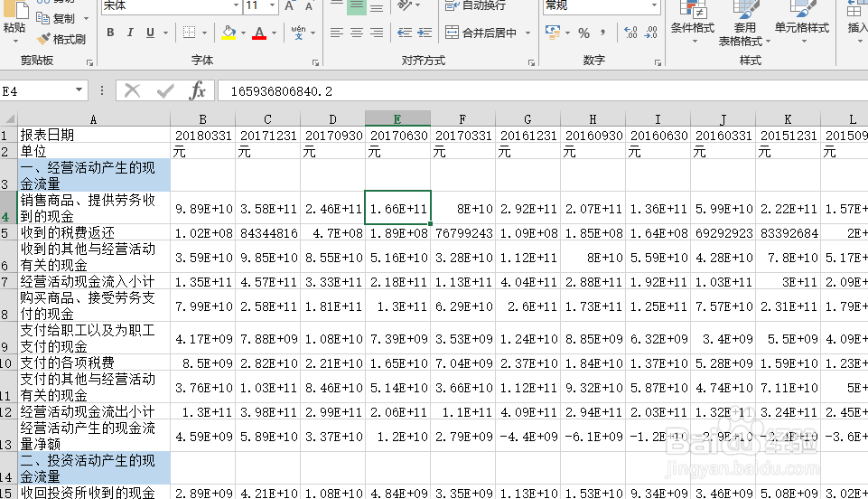This screenshot has height=499, width=868.
Task: Click the orientation text angle icon
Action: coord(405,5)
